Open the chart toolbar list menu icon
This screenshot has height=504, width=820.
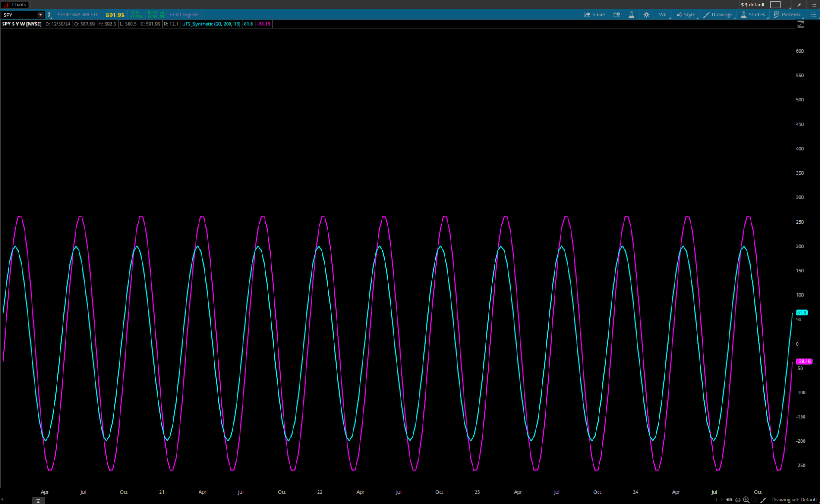coord(814,15)
